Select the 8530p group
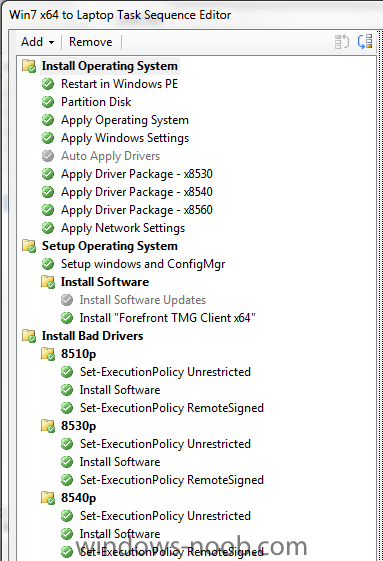 [x=78, y=426]
